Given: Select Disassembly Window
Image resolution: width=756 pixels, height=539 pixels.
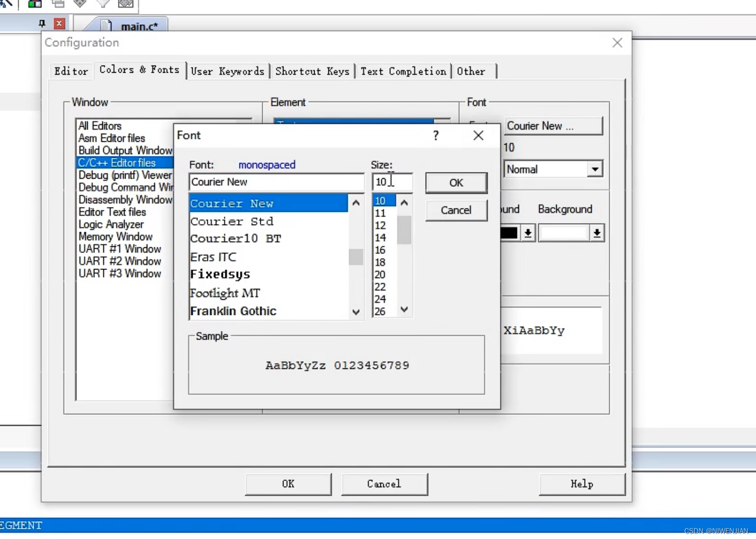Looking at the screenshot, I should point(125,200).
